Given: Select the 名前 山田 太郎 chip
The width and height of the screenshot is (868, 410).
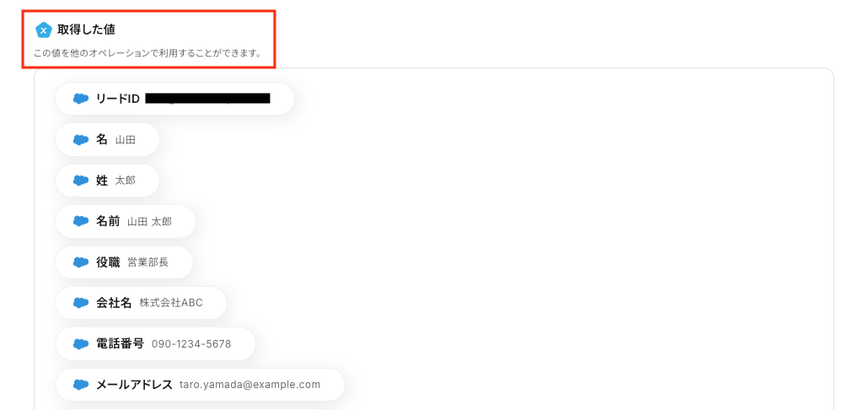Looking at the screenshot, I should tap(126, 221).
